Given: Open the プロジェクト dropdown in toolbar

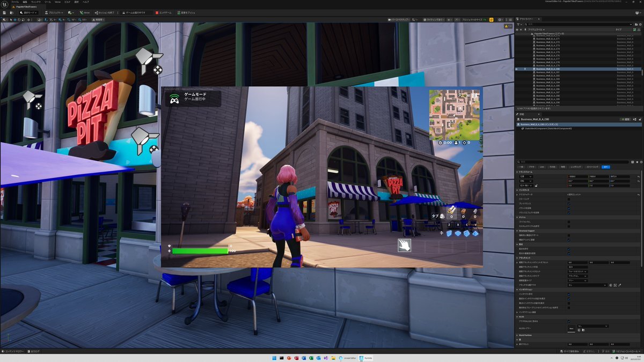Looking at the screenshot, I should click(55, 12).
